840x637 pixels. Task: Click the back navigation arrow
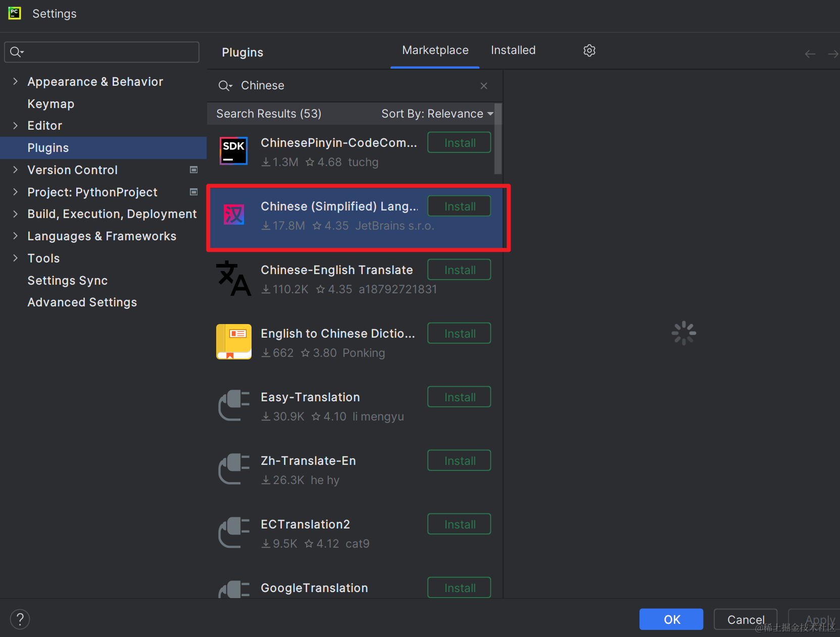810,54
